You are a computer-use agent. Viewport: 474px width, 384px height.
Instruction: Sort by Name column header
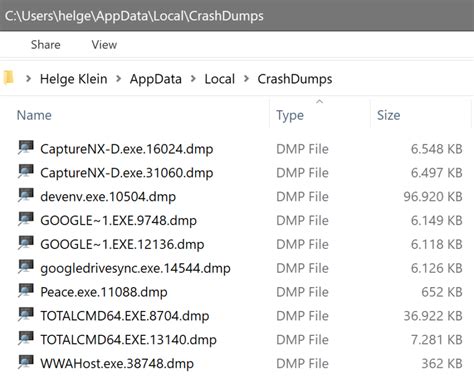coord(34,115)
